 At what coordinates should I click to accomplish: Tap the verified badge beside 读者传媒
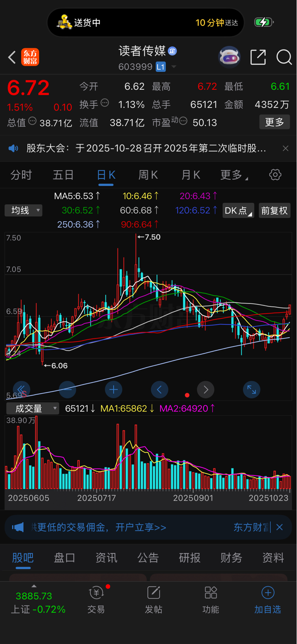pos(173,51)
